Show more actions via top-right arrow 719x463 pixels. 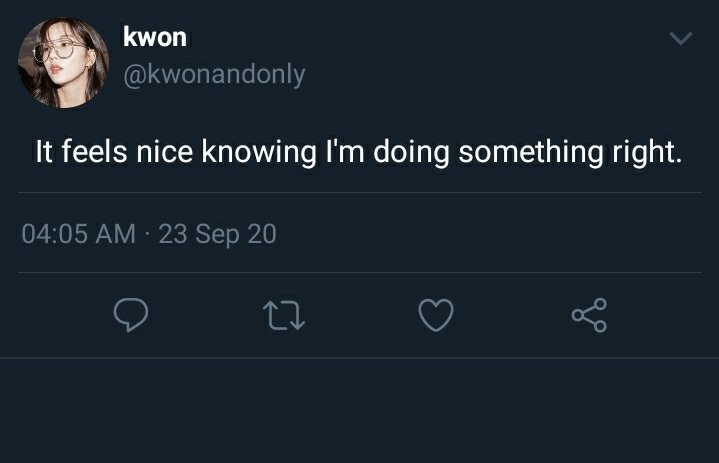[x=680, y=38]
